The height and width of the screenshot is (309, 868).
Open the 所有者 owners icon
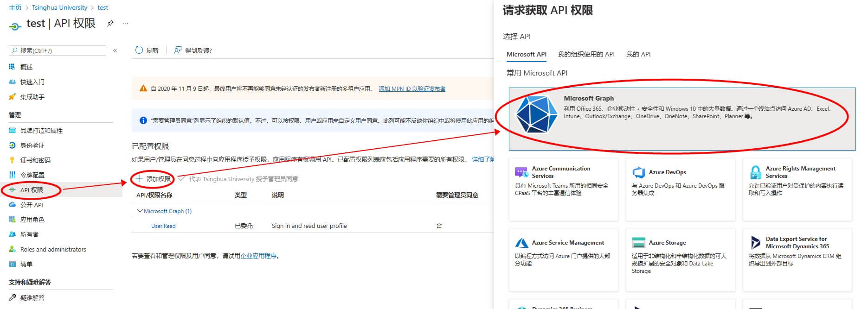12,234
